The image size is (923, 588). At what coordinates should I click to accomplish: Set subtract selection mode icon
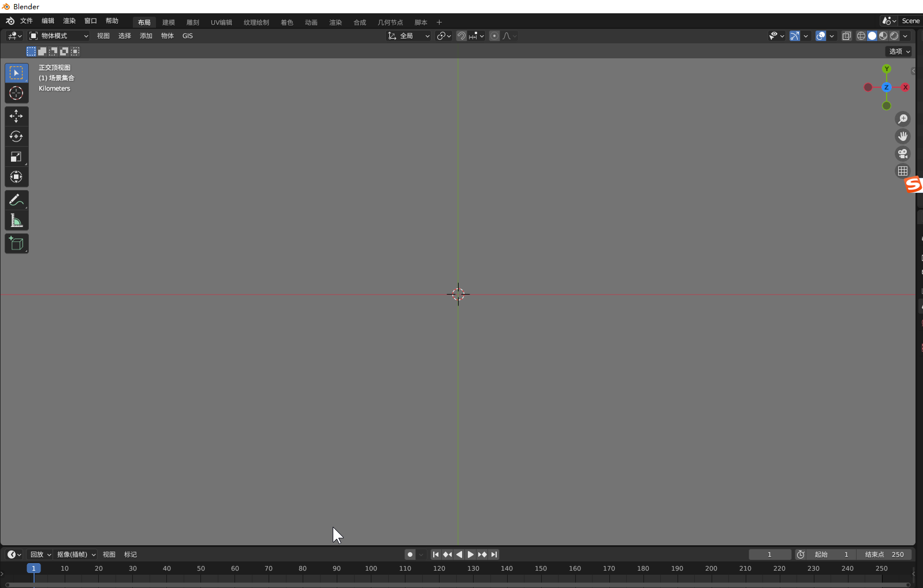click(x=53, y=51)
